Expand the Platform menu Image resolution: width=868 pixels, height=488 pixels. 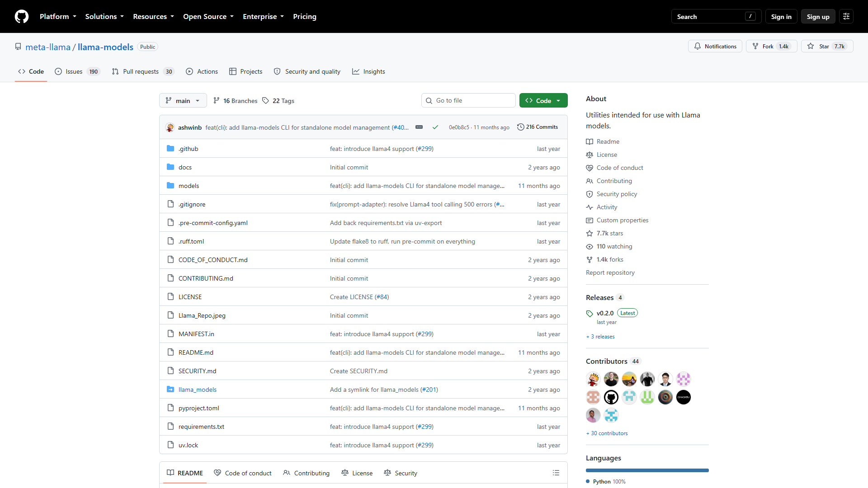pyautogui.click(x=58, y=17)
